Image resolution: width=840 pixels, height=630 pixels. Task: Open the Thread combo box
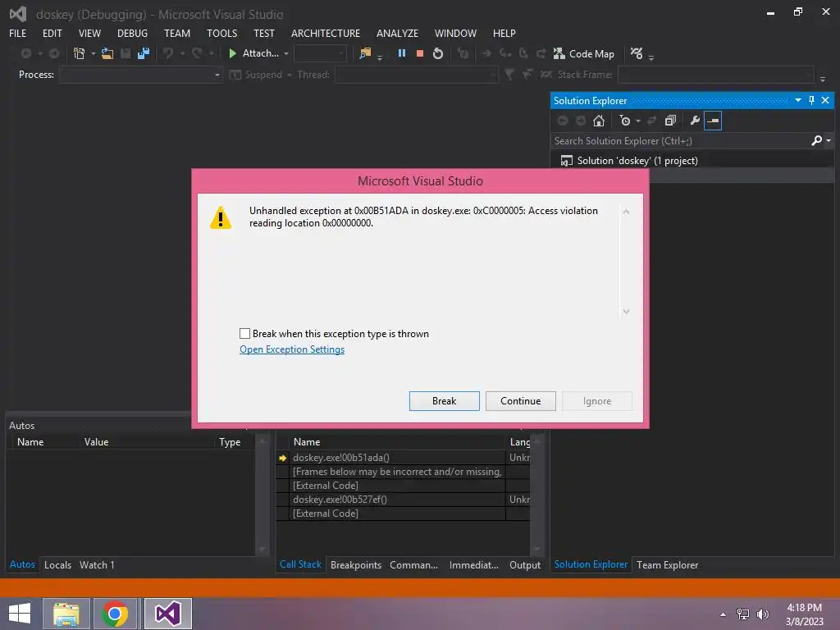[x=416, y=75]
